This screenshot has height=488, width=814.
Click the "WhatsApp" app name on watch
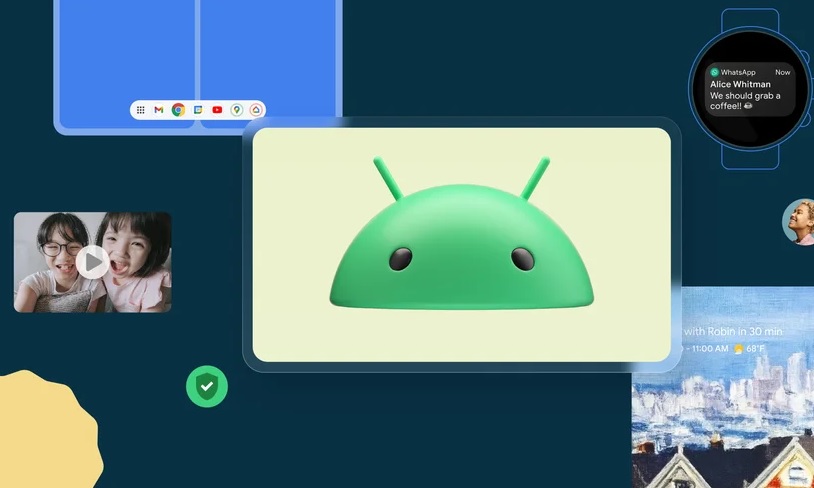(738, 72)
